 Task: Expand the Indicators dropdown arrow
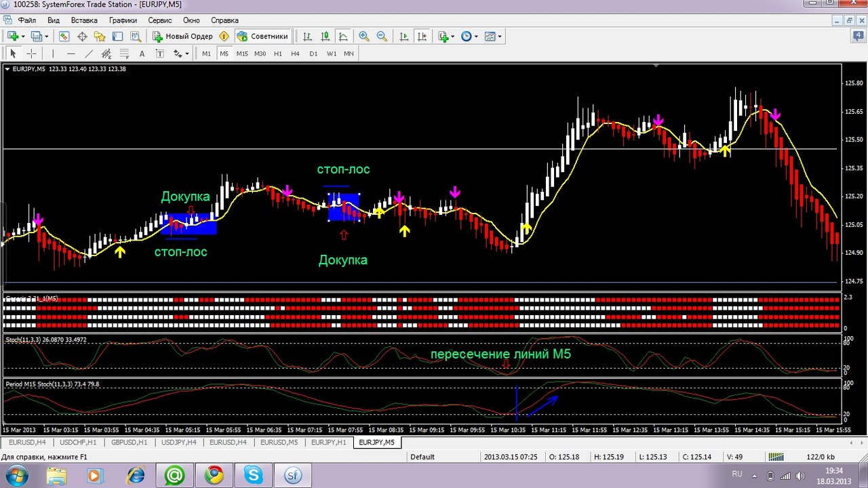tap(454, 36)
